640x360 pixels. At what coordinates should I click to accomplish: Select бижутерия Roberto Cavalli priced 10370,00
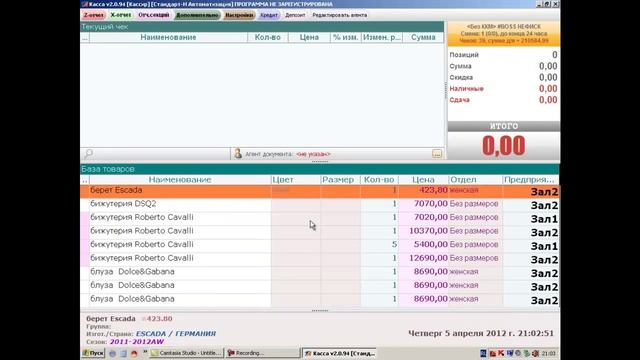pos(320,232)
